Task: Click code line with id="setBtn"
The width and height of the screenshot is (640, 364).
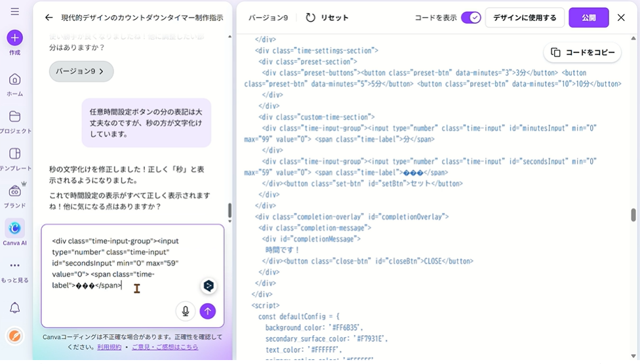Action: [363, 184]
